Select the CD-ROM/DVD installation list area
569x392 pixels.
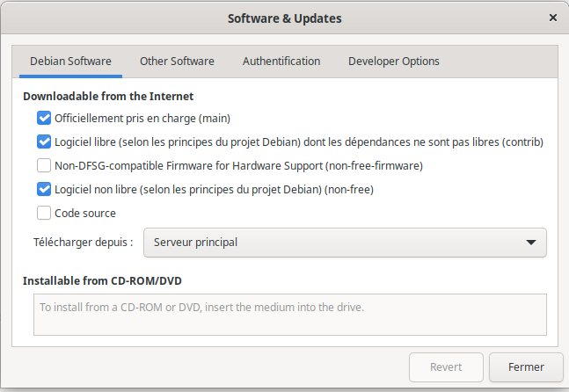point(290,315)
